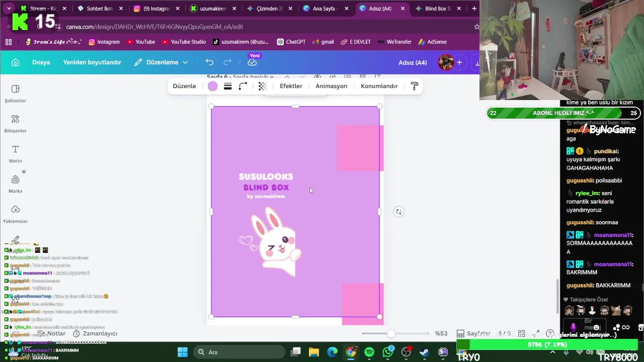The image size is (644, 362).
Task: Click the %53 zoom percentage
Action: [x=441, y=333]
